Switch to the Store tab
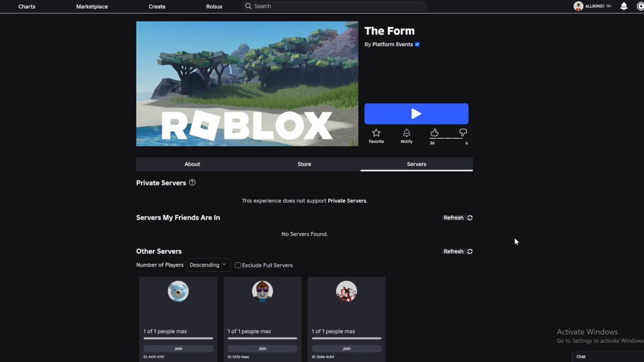 (304, 164)
